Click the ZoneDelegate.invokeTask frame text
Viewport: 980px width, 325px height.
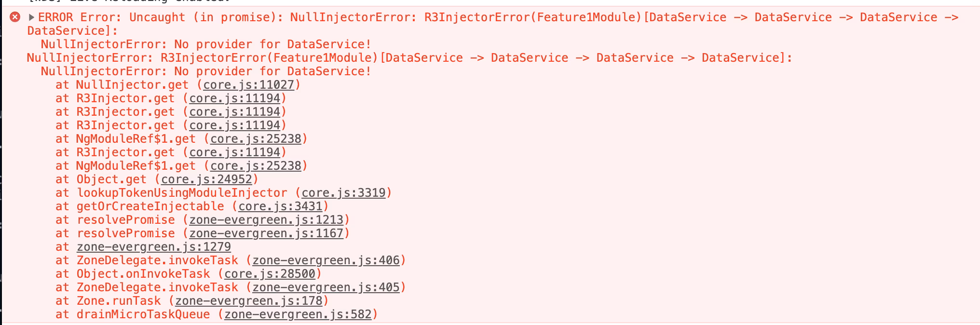tap(157, 260)
